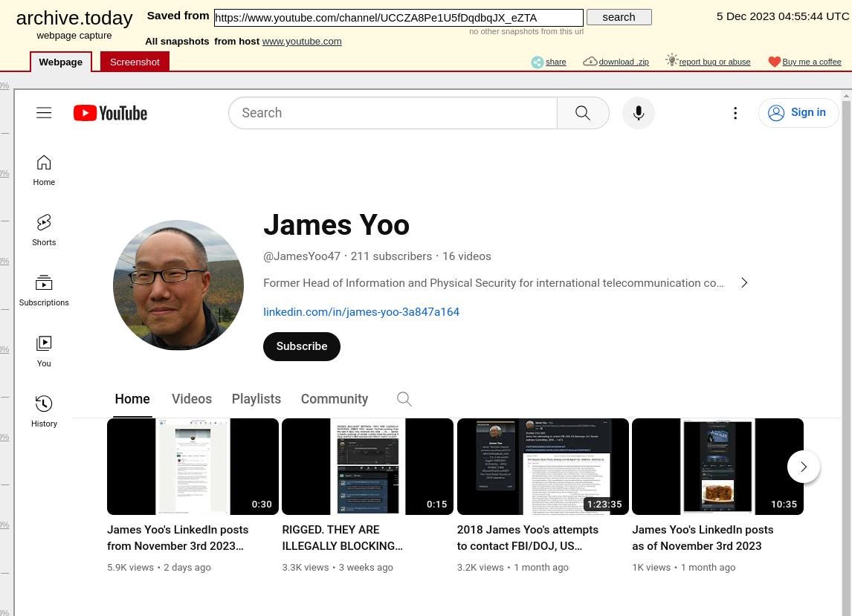Go to Home in sidebar

[44, 171]
